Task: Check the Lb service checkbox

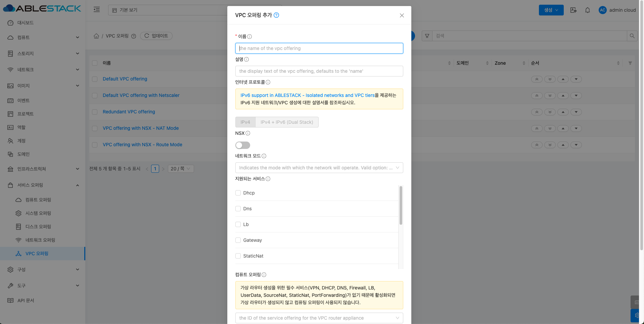Action: (x=238, y=224)
